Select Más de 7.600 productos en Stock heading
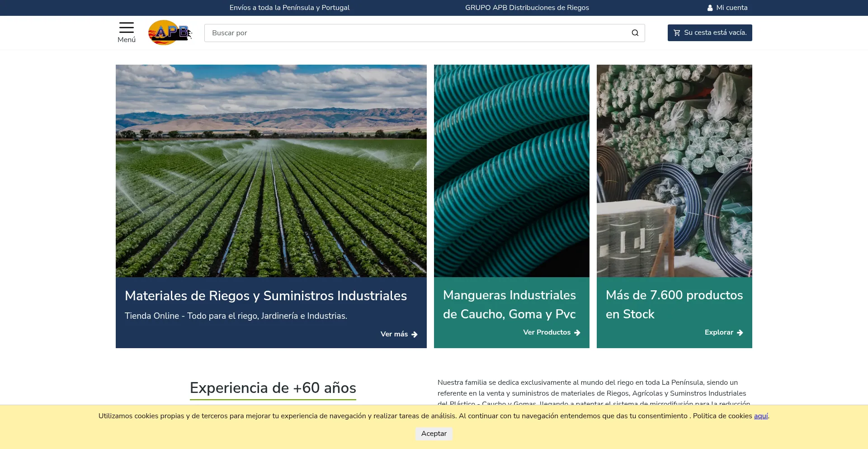 (674, 304)
